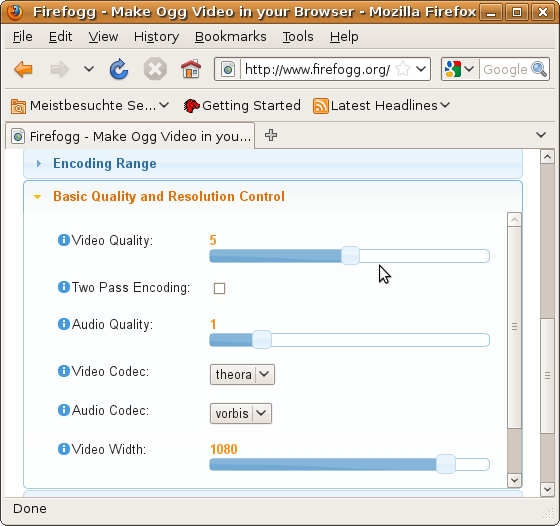Enable the Two Pass Encoding checkbox
The height and width of the screenshot is (526, 560).
click(x=219, y=288)
